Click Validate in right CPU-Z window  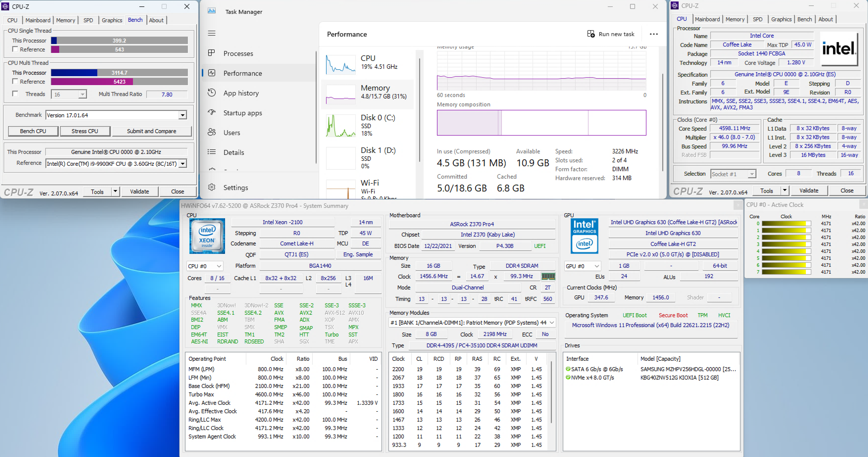click(x=809, y=190)
